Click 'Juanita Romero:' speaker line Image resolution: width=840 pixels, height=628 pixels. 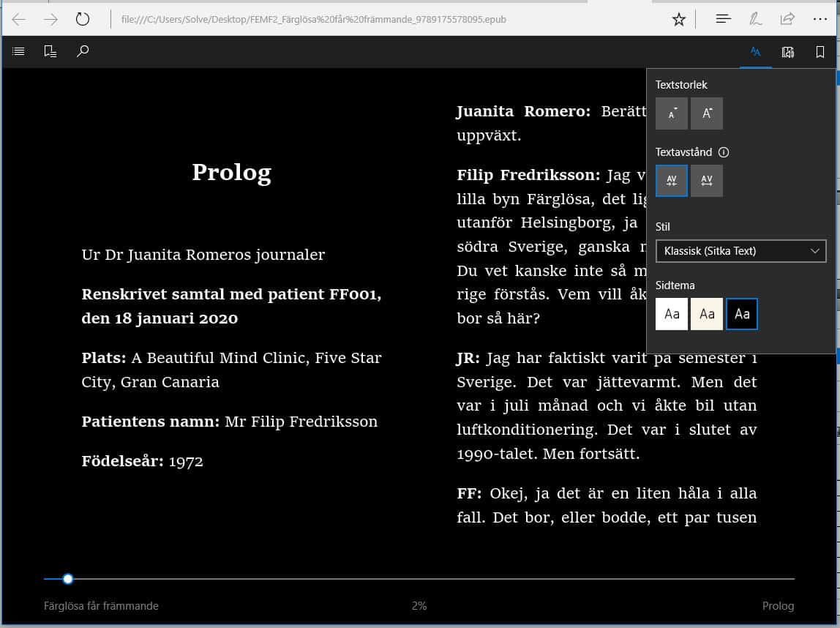[551, 123]
